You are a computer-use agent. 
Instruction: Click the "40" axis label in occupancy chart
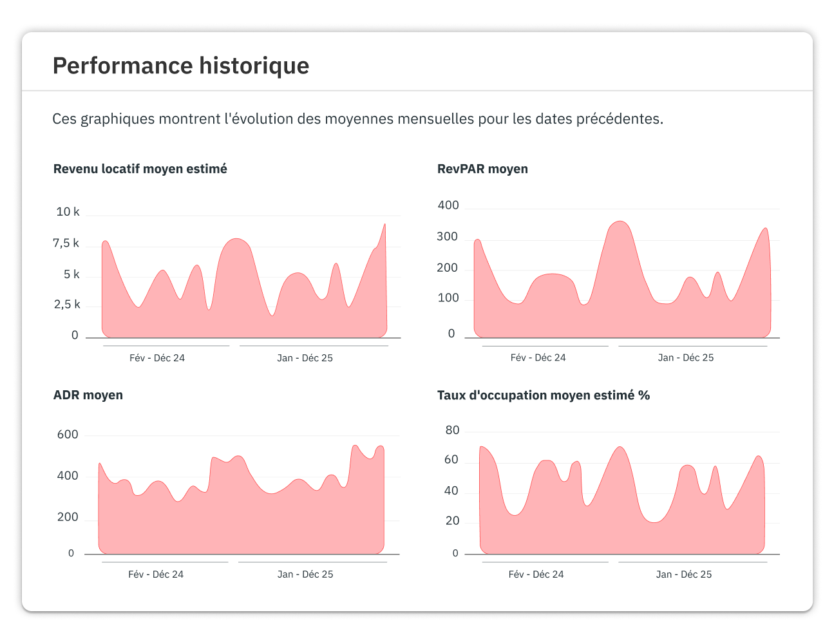tap(451, 491)
